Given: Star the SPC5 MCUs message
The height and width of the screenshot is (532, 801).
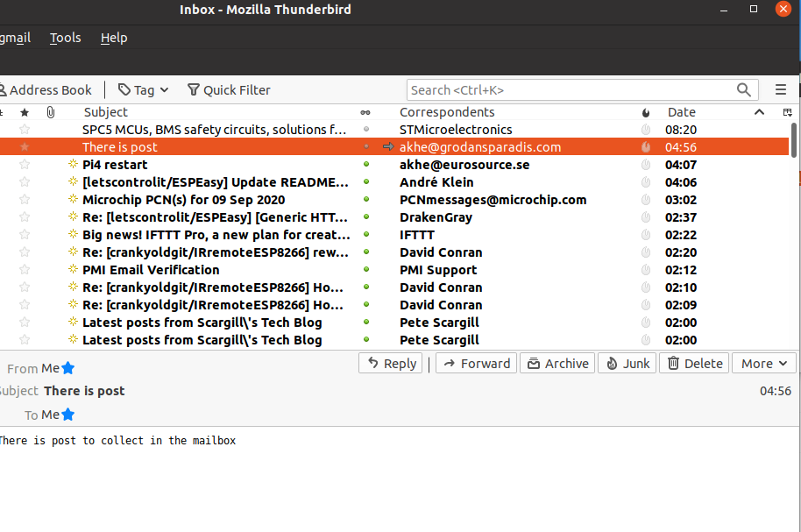Looking at the screenshot, I should coord(25,130).
